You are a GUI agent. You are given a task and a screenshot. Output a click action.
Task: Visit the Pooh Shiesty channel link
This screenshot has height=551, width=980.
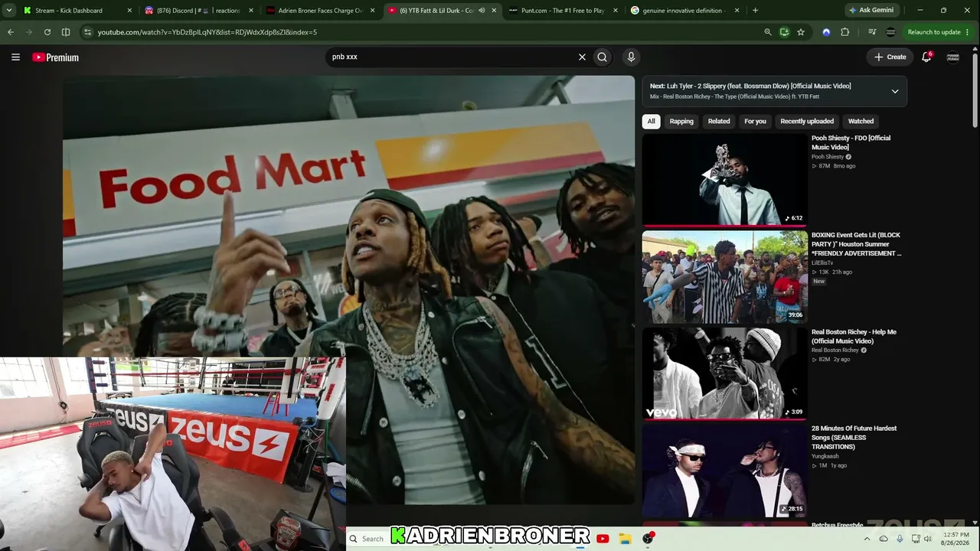(x=828, y=157)
